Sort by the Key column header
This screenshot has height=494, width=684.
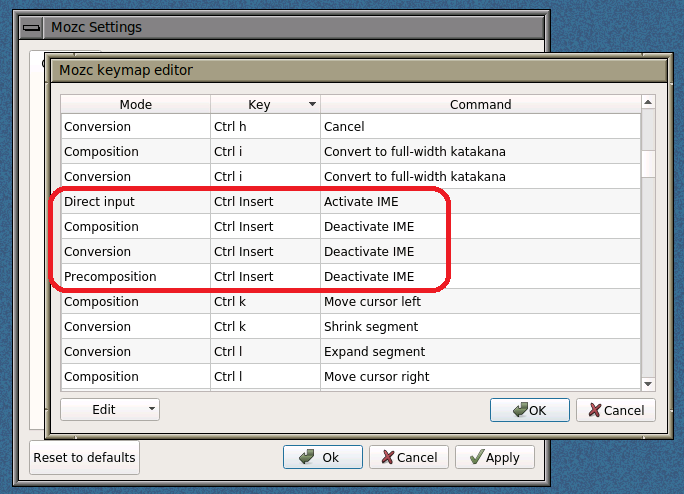265,104
